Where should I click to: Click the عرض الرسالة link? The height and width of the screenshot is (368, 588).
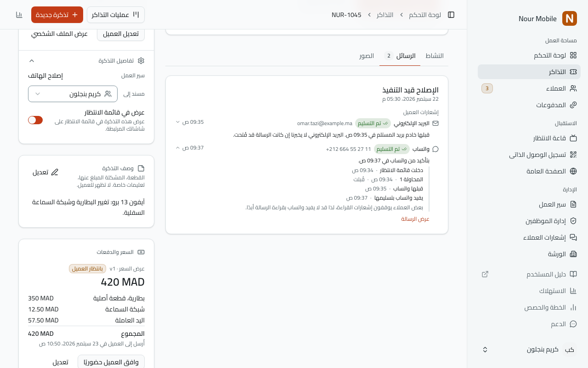coord(415,219)
